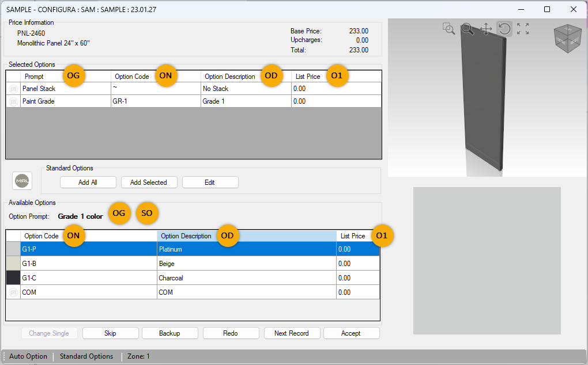Advance with the Next Record button
This screenshot has height=365, width=588.
pos(292,333)
